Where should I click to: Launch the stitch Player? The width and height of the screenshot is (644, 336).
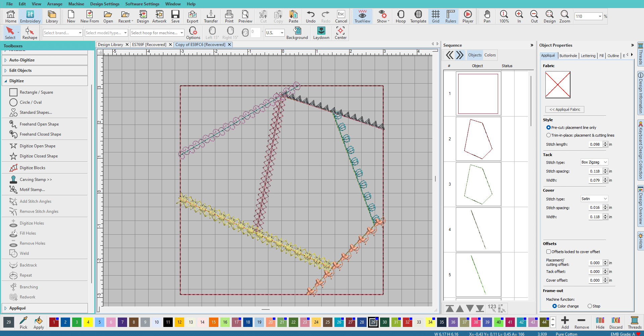(468, 16)
